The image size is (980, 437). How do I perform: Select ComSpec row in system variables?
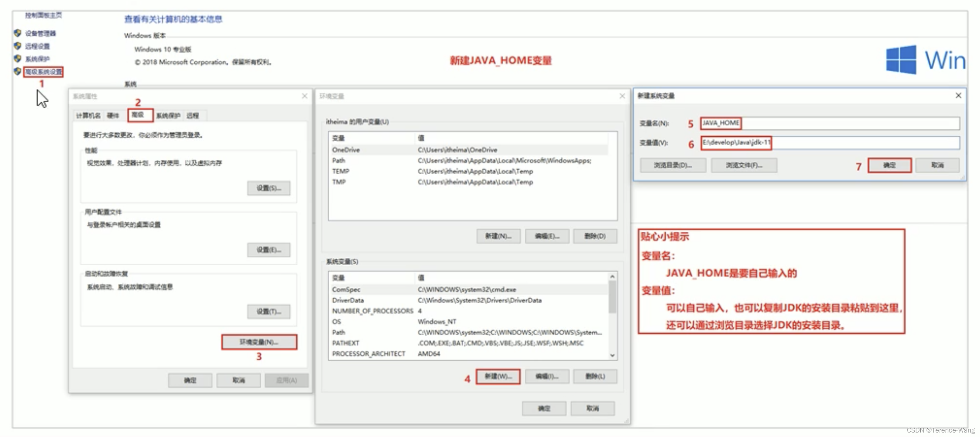(469, 290)
